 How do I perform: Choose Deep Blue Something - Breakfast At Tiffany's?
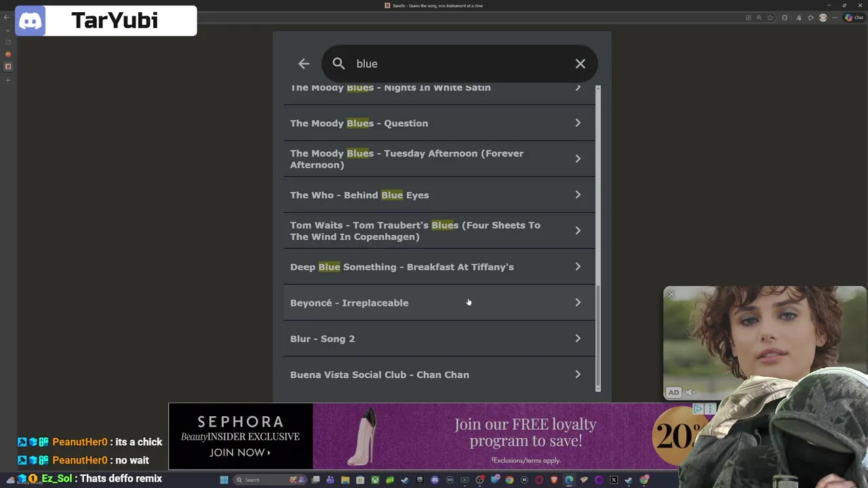click(439, 266)
